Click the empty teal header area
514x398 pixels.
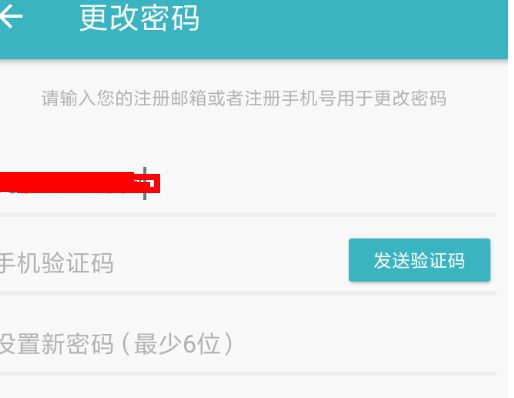click(x=353, y=29)
